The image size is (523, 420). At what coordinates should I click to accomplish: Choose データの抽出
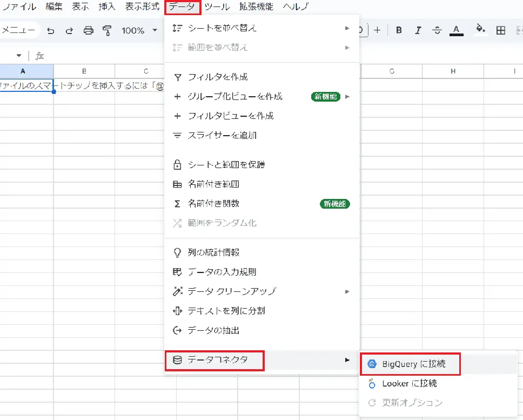coord(261,330)
